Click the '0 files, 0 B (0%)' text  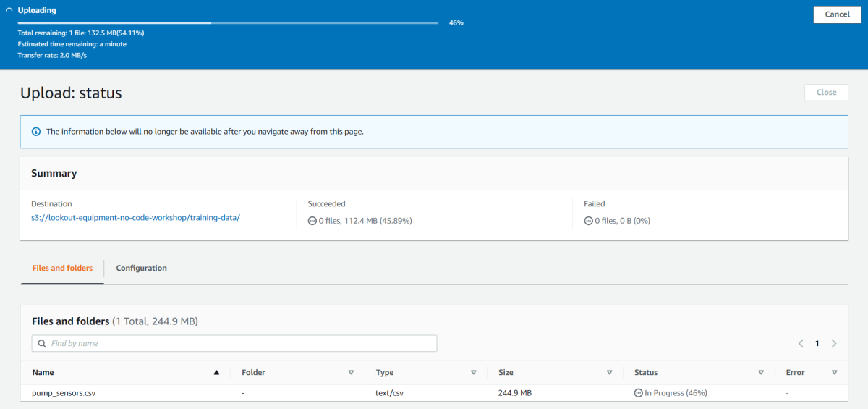tap(622, 221)
